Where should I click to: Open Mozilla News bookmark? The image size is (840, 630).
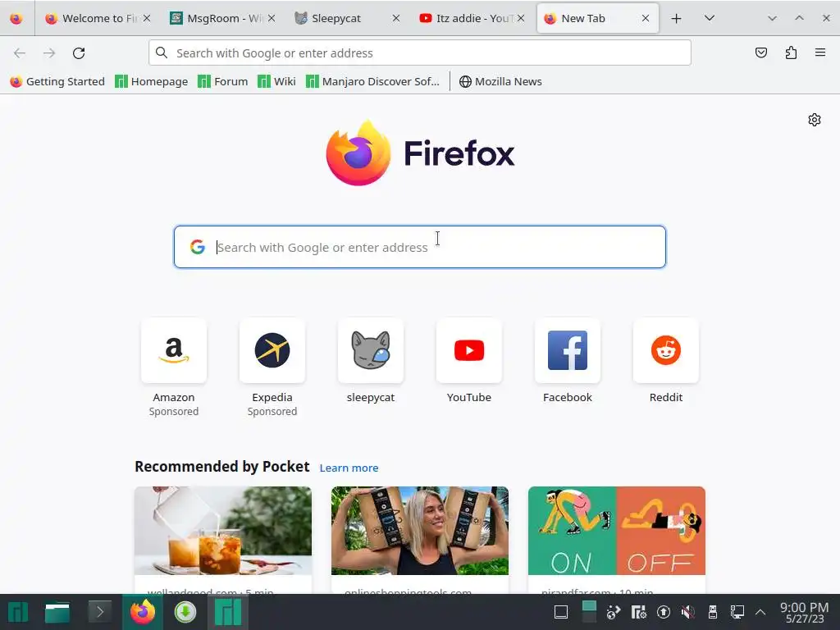500,81
